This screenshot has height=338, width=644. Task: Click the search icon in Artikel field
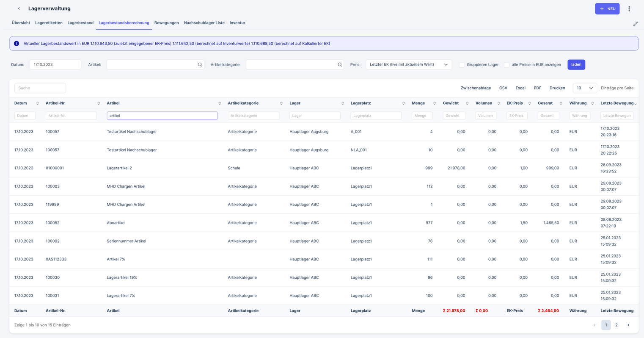point(200,65)
